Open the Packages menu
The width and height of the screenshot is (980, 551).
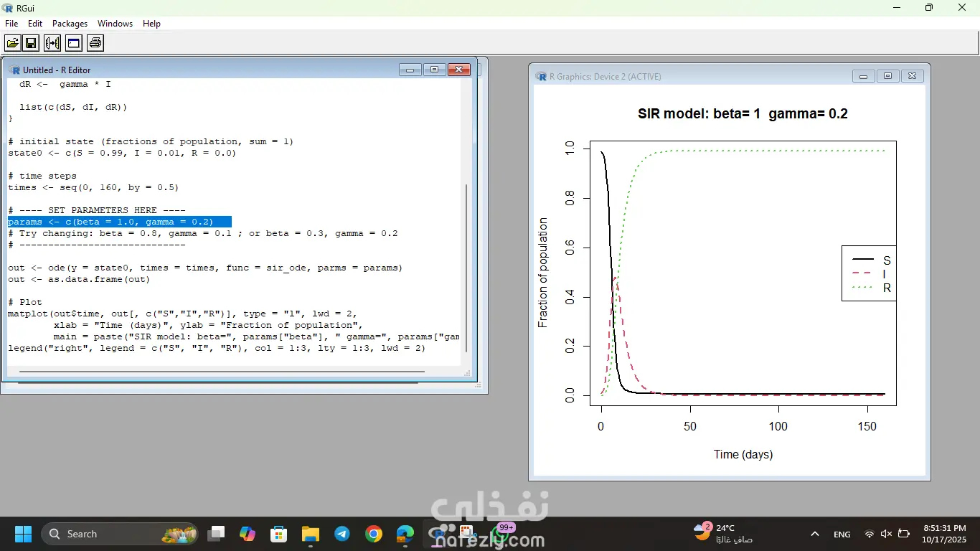coord(70,24)
